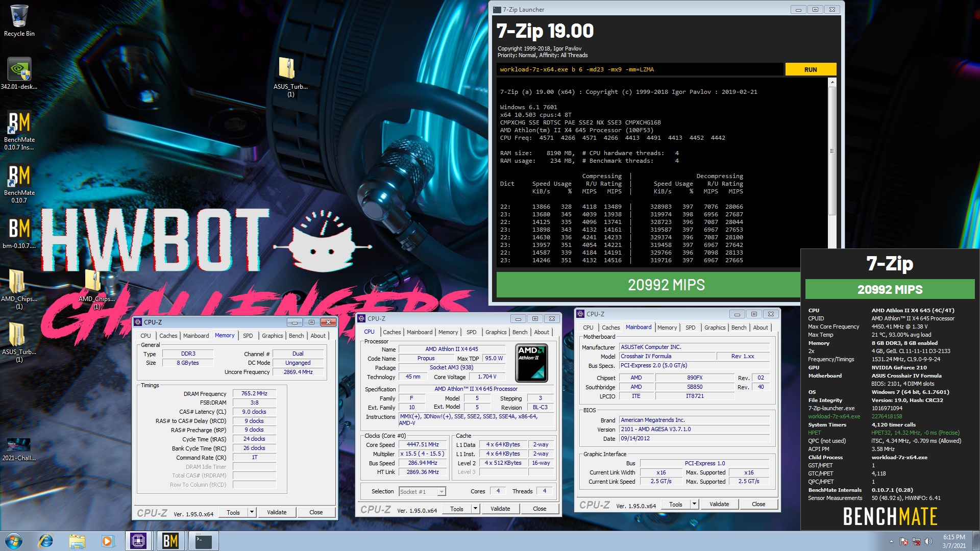The image size is (980, 551).
Task: Click Tools in the Mainboard CPU-Z window
Action: coord(676,504)
